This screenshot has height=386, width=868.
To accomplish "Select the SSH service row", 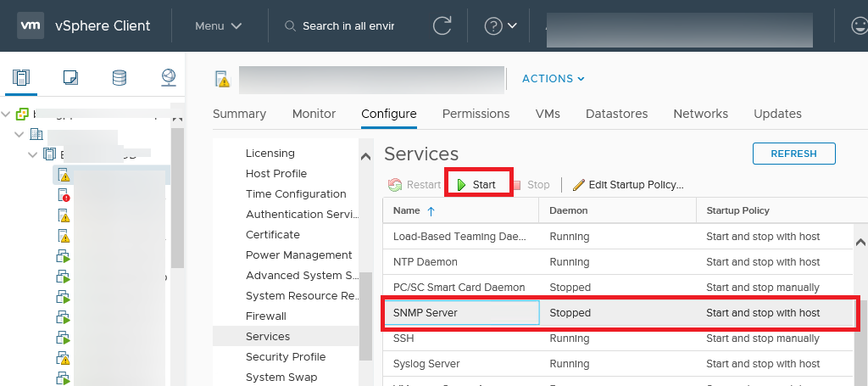I will point(461,338).
